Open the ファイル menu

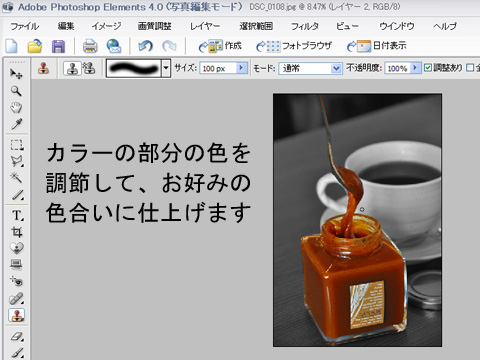tap(25, 26)
